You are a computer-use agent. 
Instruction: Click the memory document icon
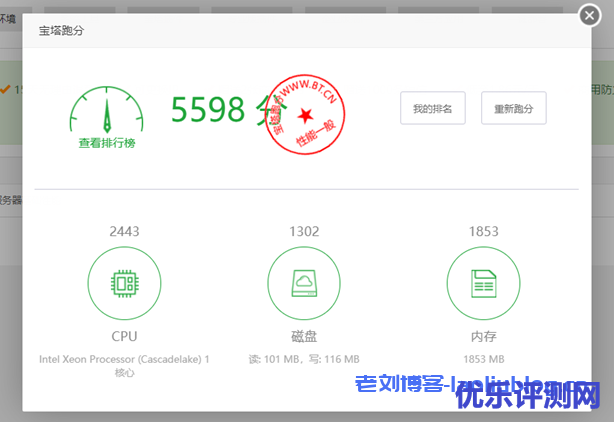click(484, 283)
